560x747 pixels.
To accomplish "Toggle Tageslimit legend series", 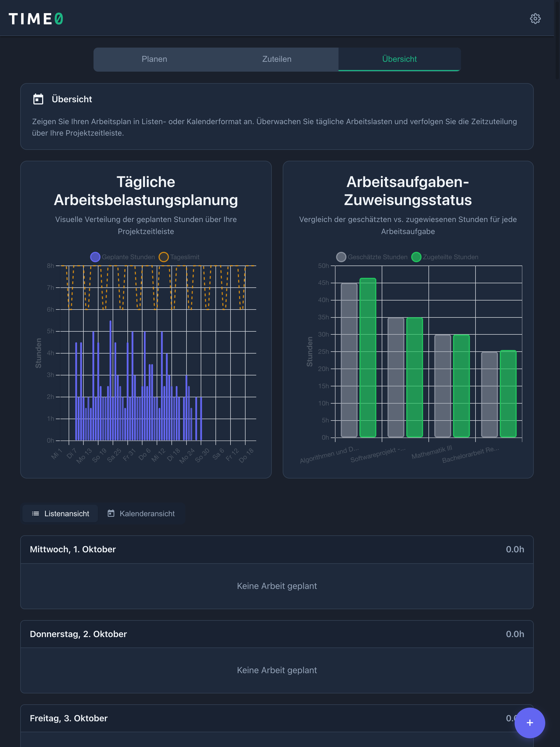I will (x=179, y=257).
